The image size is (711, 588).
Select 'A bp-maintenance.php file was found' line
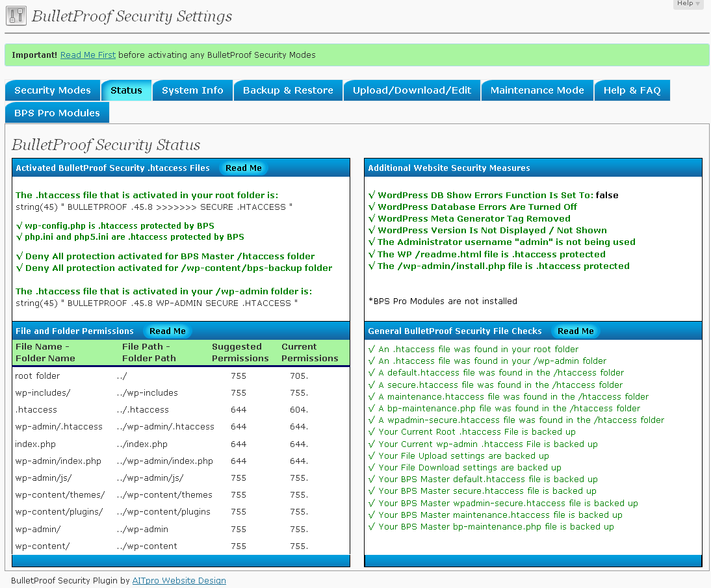tap(504, 409)
